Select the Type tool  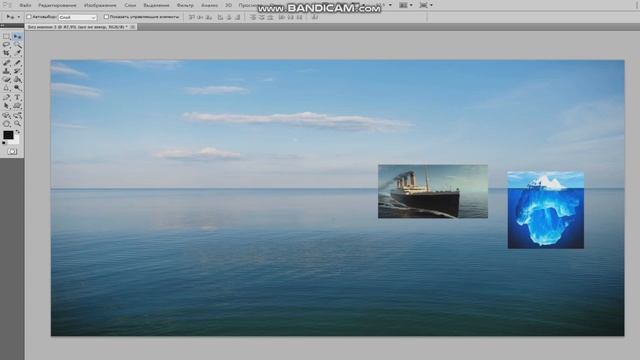coord(17,98)
